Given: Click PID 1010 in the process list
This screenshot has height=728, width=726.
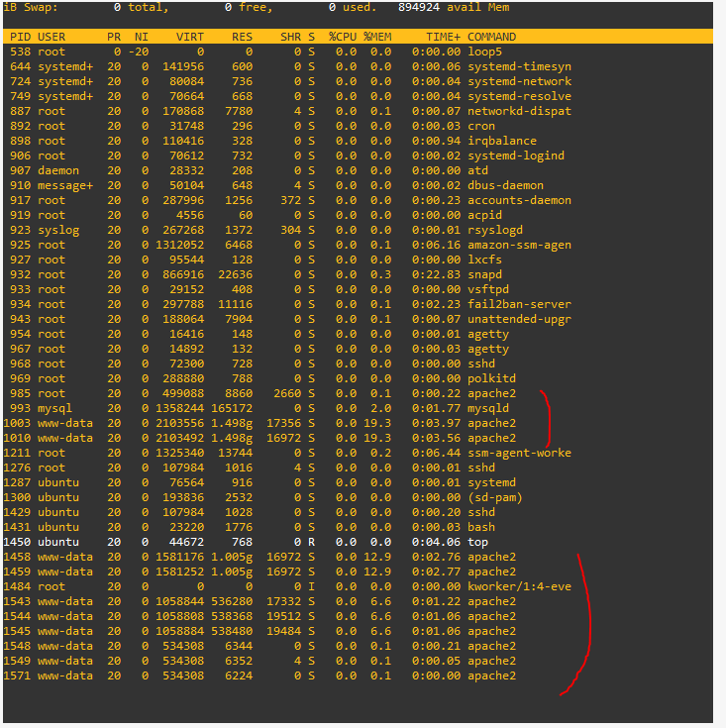Looking at the screenshot, I should coord(17,438).
